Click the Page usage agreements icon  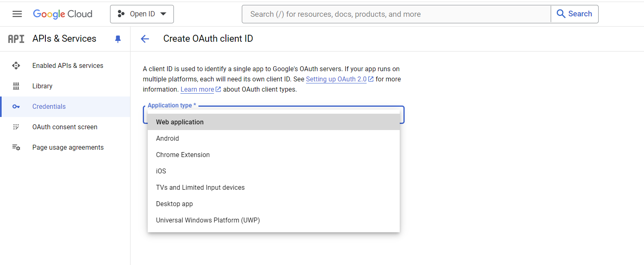[16, 147]
